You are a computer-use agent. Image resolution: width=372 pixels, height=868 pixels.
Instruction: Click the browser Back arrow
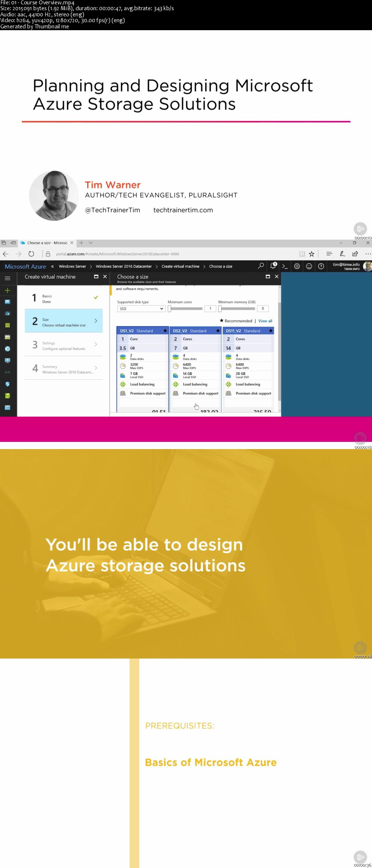click(5, 254)
